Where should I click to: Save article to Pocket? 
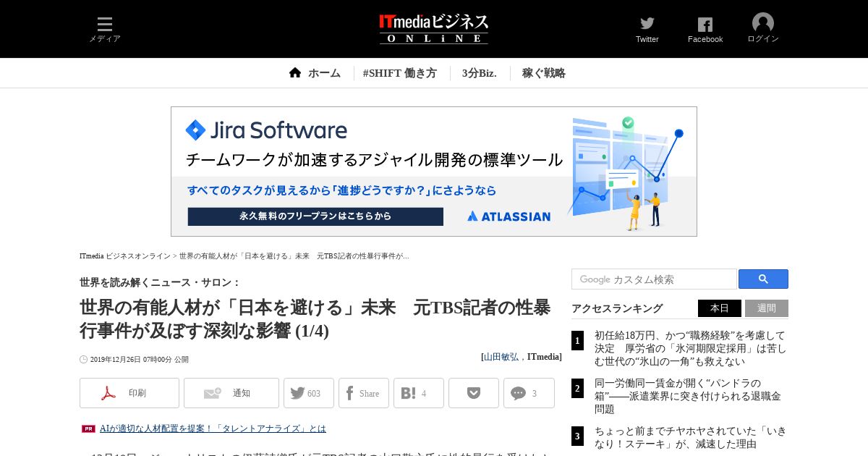pos(474,393)
